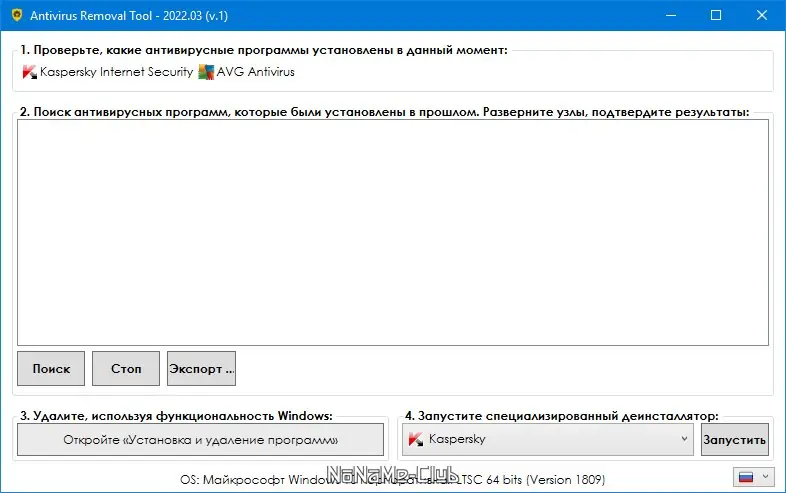Click step 3 heading about Windows functionality
Image resolution: width=786 pixels, height=493 pixels.
(x=176, y=416)
